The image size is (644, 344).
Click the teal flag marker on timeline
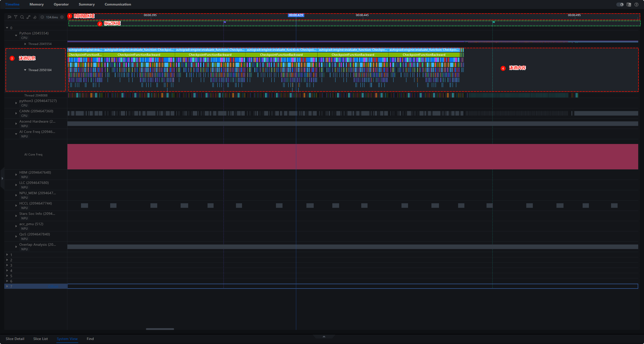point(494,22)
